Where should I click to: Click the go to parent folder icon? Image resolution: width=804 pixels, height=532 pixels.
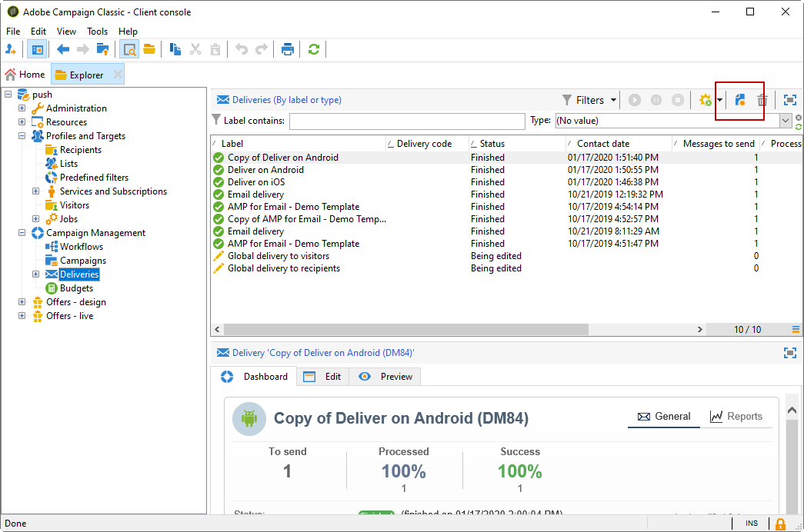pos(102,49)
